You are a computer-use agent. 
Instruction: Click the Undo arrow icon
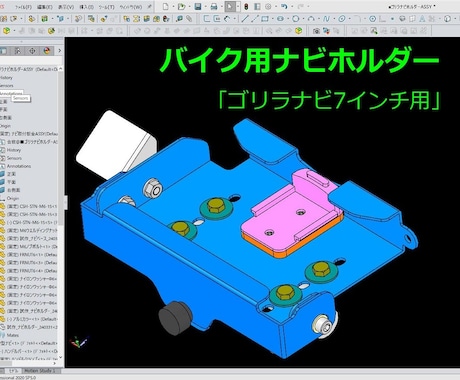tap(284, 6)
